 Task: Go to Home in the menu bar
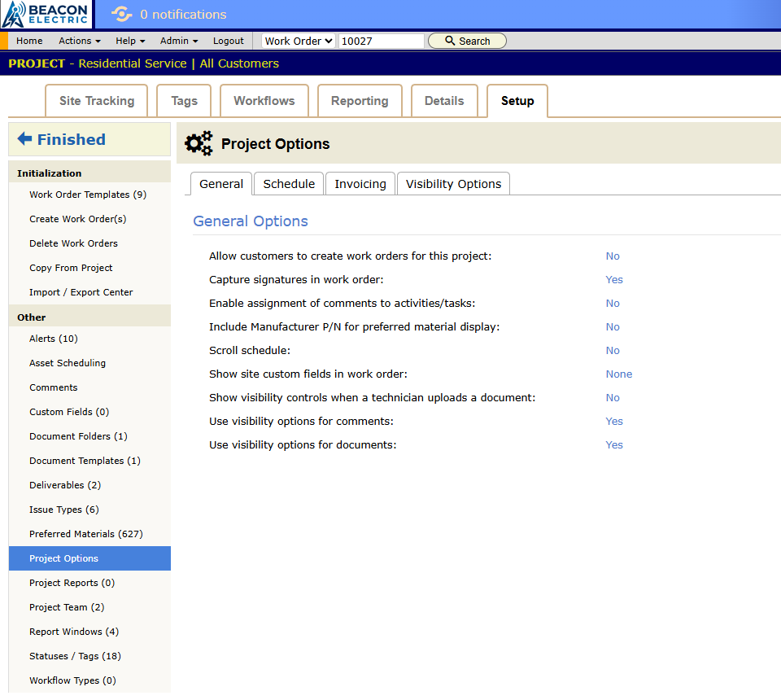click(x=29, y=41)
